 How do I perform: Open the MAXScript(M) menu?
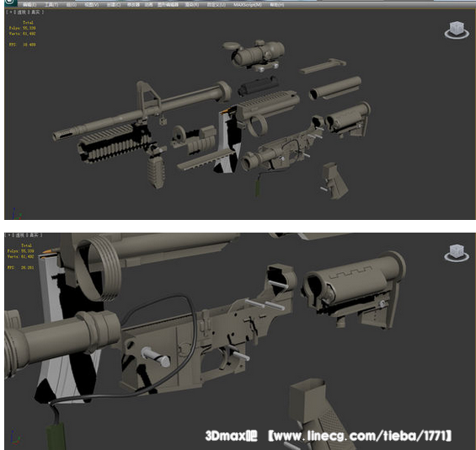click(x=248, y=4)
